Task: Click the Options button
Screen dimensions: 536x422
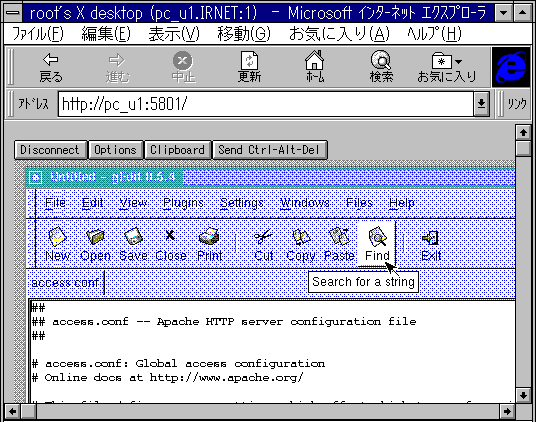Action: (115, 150)
